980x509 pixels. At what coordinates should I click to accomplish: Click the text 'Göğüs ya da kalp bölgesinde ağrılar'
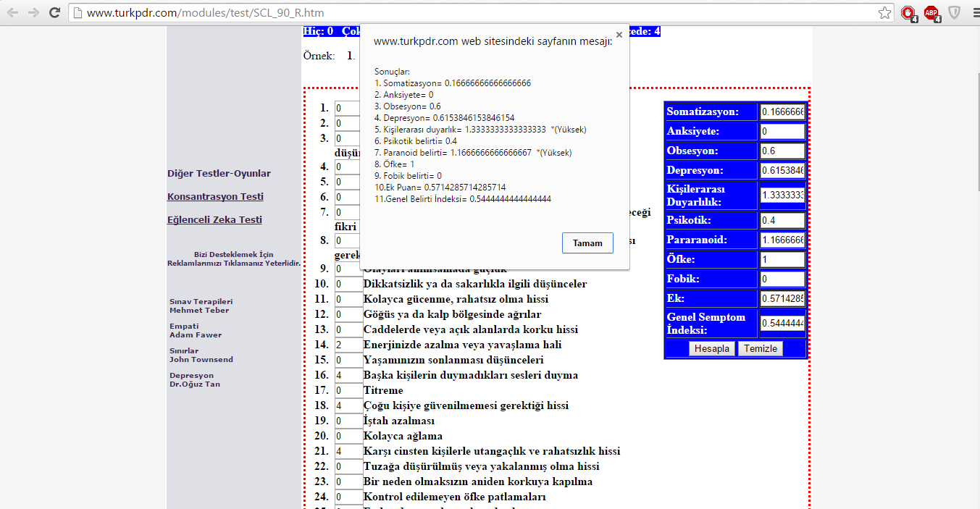pos(452,314)
